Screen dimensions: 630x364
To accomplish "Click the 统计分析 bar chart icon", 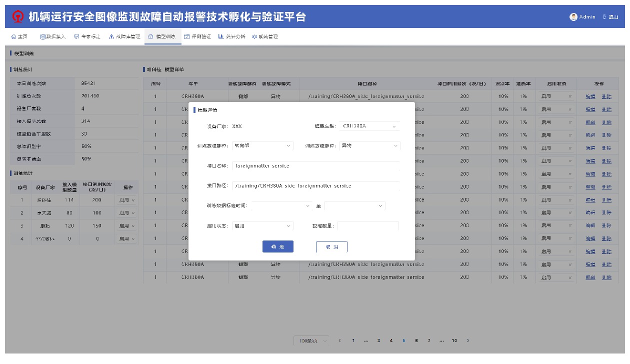I will [221, 36].
